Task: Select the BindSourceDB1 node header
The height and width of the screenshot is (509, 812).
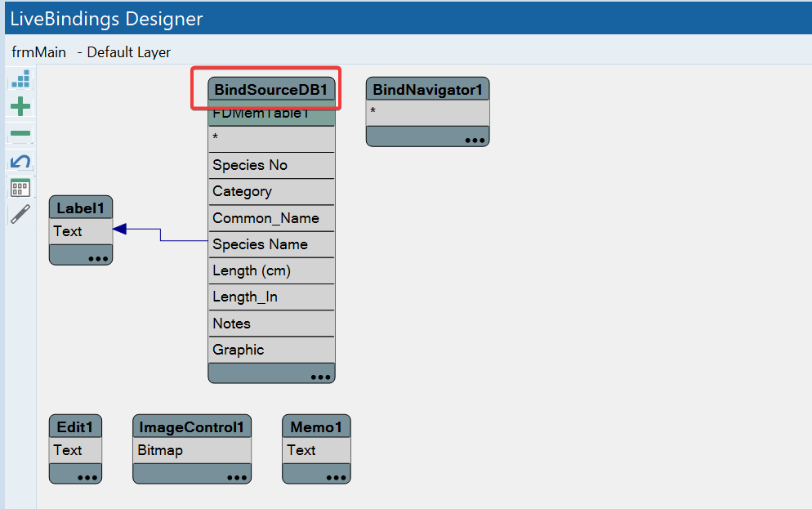Action: [270, 90]
